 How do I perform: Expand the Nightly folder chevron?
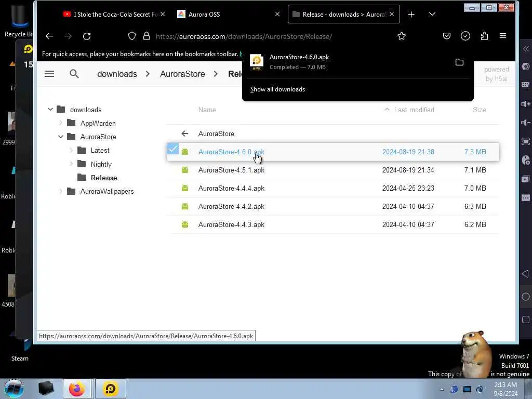click(71, 164)
